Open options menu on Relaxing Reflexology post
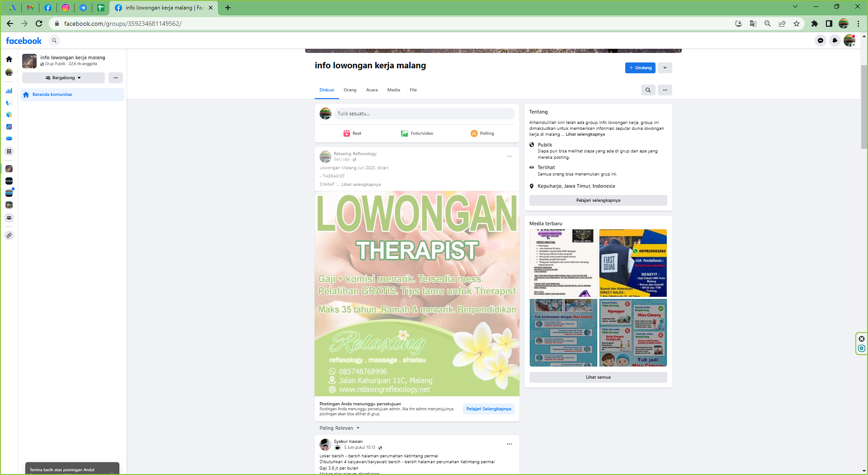The image size is (868, 475). [509, 157]
